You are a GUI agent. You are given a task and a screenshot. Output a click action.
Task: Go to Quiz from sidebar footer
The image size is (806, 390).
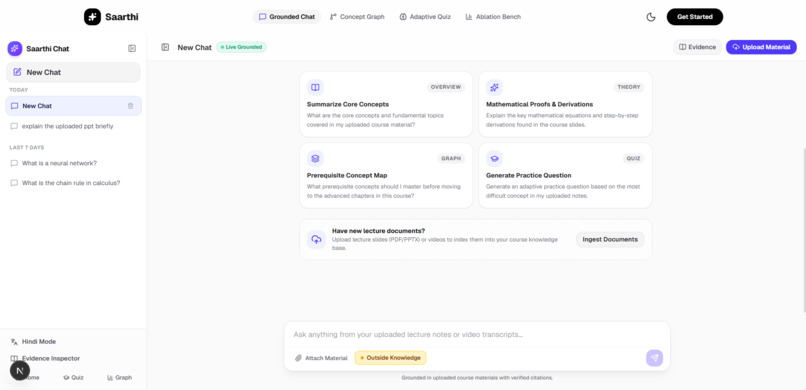(x=73, y=378)
